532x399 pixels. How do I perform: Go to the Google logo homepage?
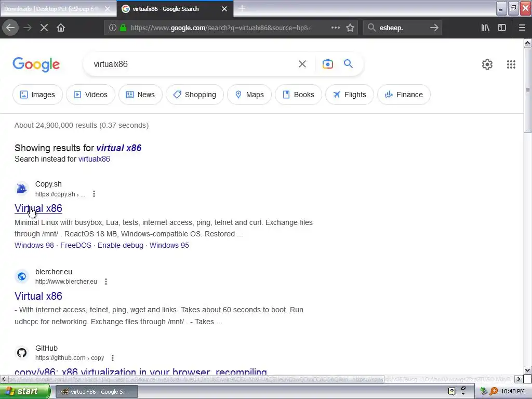pyautogui.click(x=36, y=64)
